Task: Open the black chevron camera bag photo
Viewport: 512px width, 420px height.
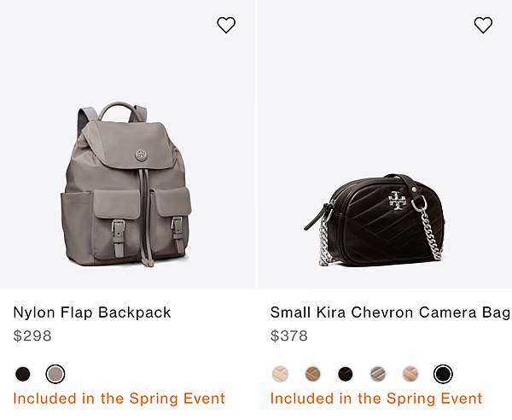Action: coord(375,220)
